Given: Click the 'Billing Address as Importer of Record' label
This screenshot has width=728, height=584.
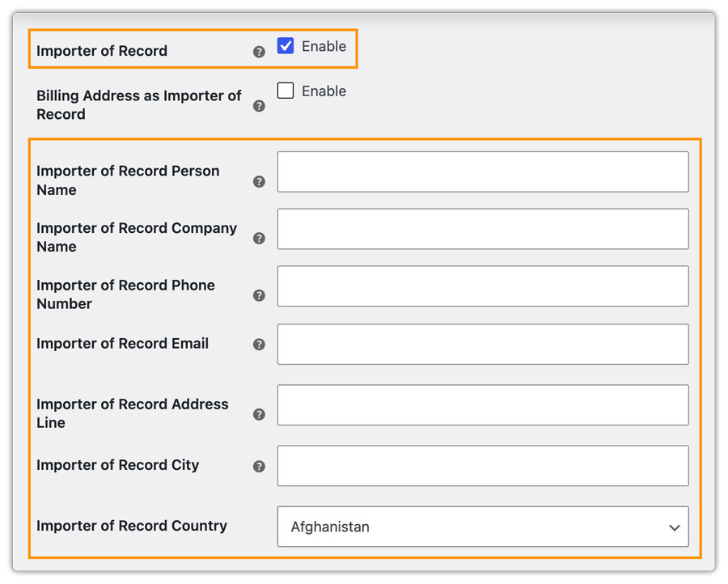Looking at the screenshot, I should point(139,104).
